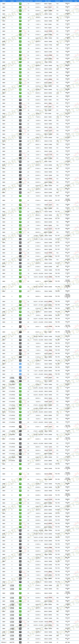Click diesel icon in series 1 F20 B37 D15 row
The height and width of the screenshot is (644, 79).
click(20, 100)
